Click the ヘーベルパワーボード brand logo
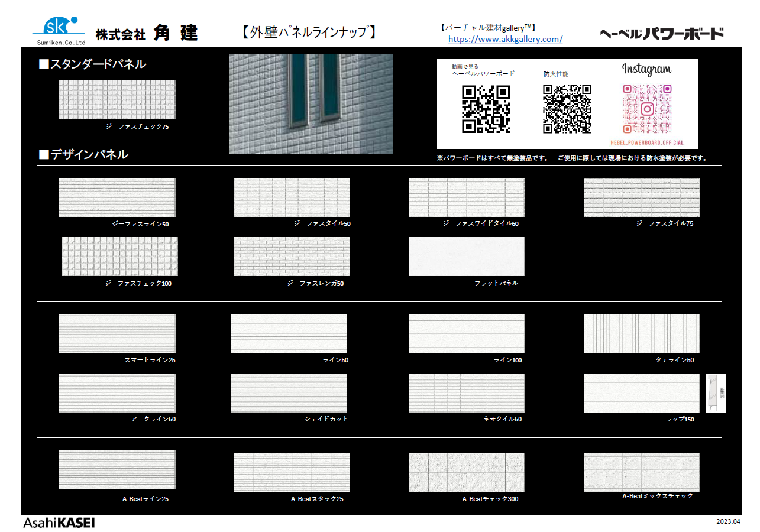This screenshot has width=760, height=532. [x=661, y=34]
